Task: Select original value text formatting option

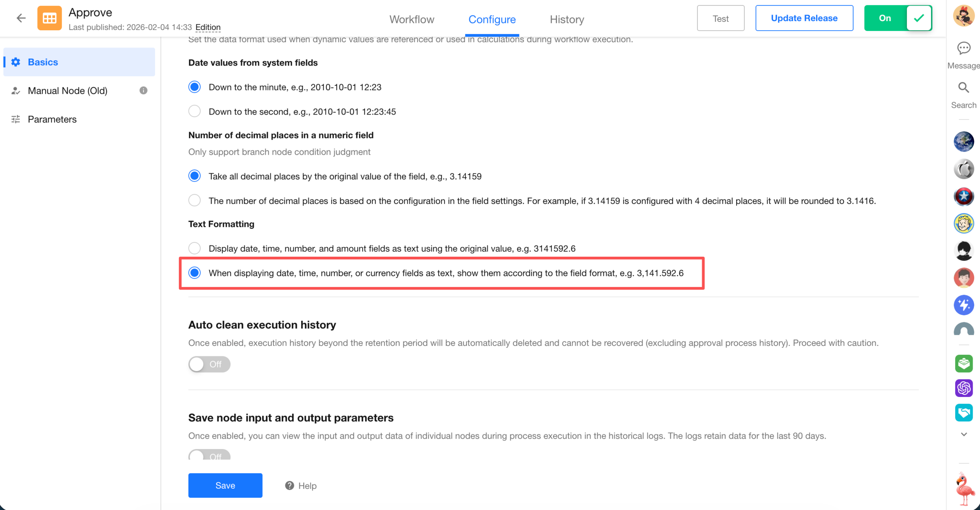Action: pos(194,248)
